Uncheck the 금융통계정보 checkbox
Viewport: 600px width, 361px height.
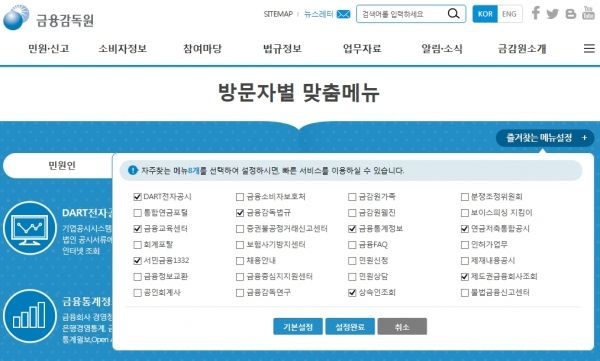(x=352, y=229)
